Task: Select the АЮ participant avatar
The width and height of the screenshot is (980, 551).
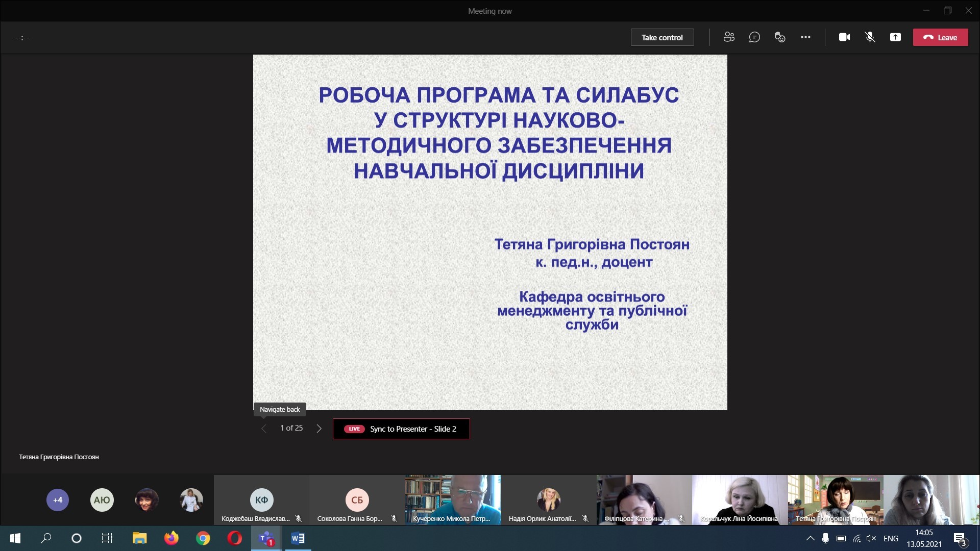Action: 102,500
